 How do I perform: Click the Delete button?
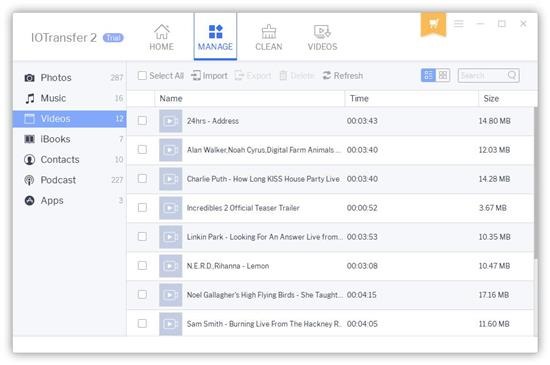coord(297,75)
